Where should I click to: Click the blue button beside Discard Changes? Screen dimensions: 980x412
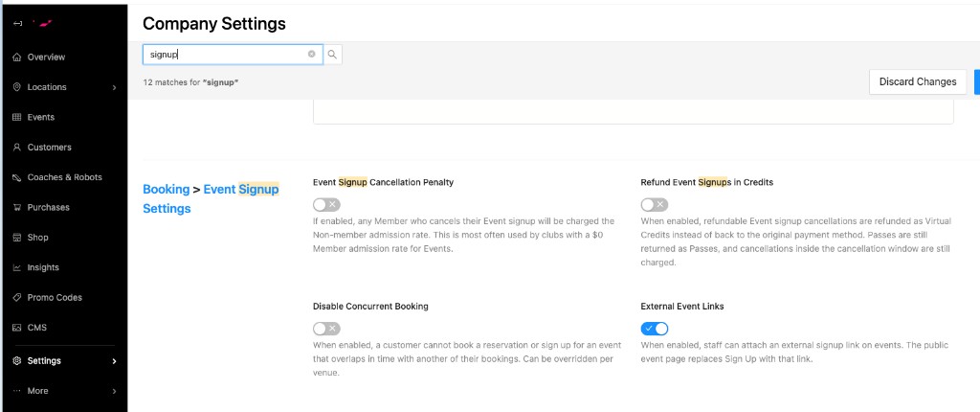point(977,82)
